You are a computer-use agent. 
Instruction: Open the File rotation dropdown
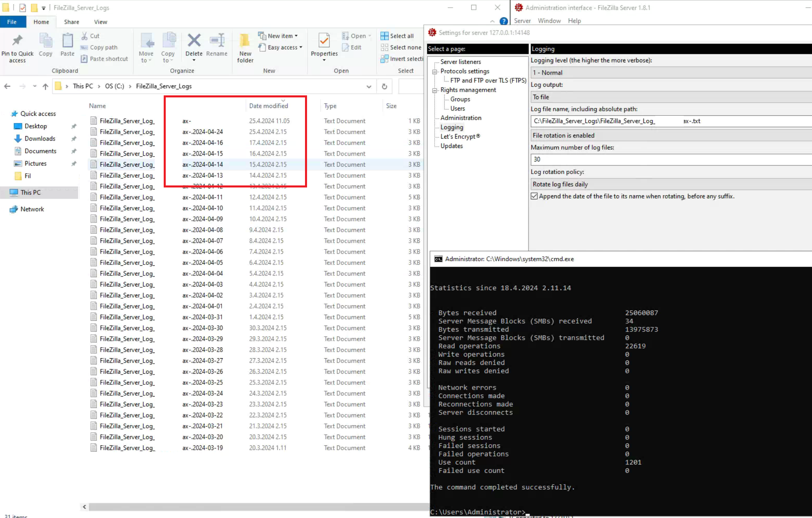click(x=671, y=135)
